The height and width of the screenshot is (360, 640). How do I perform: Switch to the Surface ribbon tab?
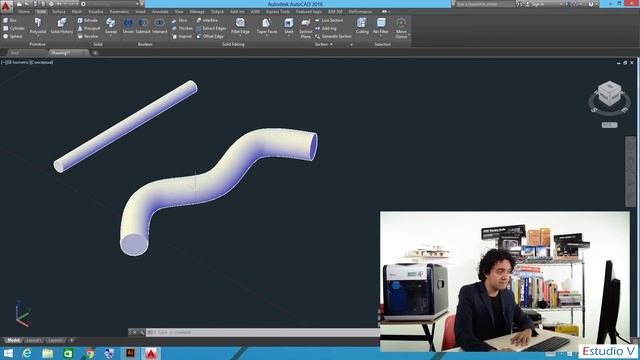pyautogui.click(x=59, y=12)
